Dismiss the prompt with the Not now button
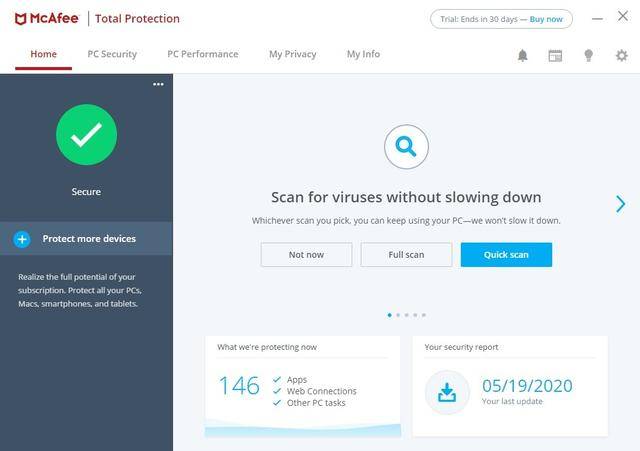The width and height of the screenshot is (640, 451). 307,255
